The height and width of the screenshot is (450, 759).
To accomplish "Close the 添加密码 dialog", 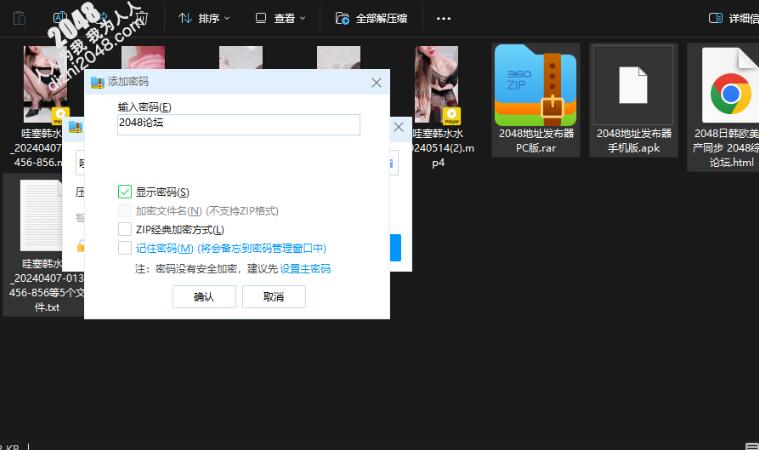I will tap(376, 82).
